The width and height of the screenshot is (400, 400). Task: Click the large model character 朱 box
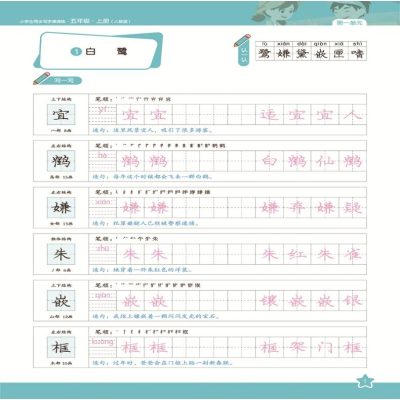pyautogui.click(x=61, y=254)
